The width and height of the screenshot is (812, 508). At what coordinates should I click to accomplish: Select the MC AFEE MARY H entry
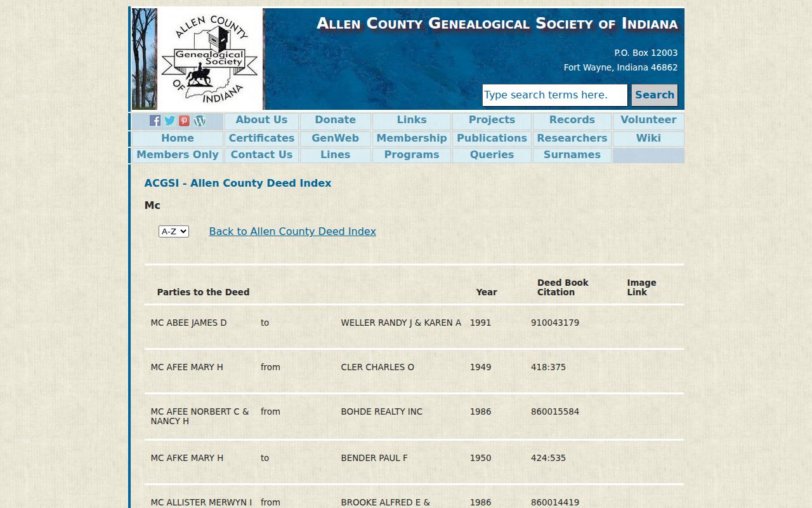pos(187,367)
